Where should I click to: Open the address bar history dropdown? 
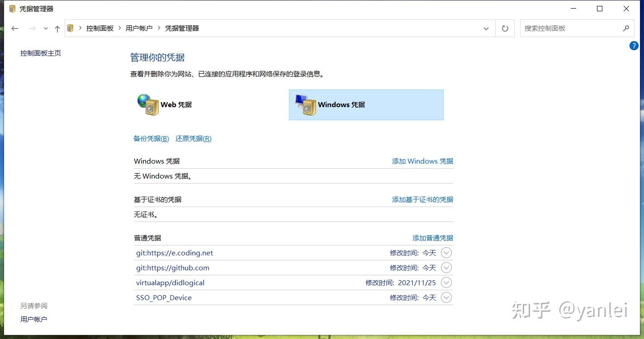(x=486, y=28)
